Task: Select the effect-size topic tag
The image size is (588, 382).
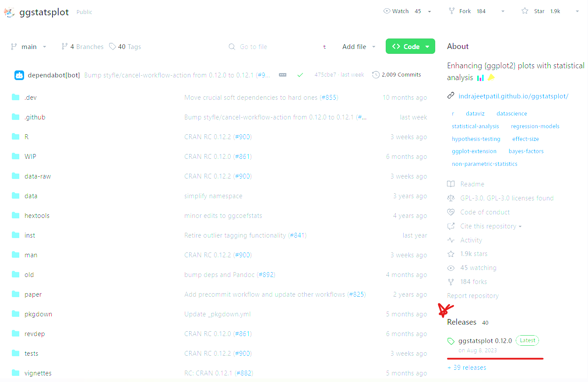Action: [x=525, y=139]
